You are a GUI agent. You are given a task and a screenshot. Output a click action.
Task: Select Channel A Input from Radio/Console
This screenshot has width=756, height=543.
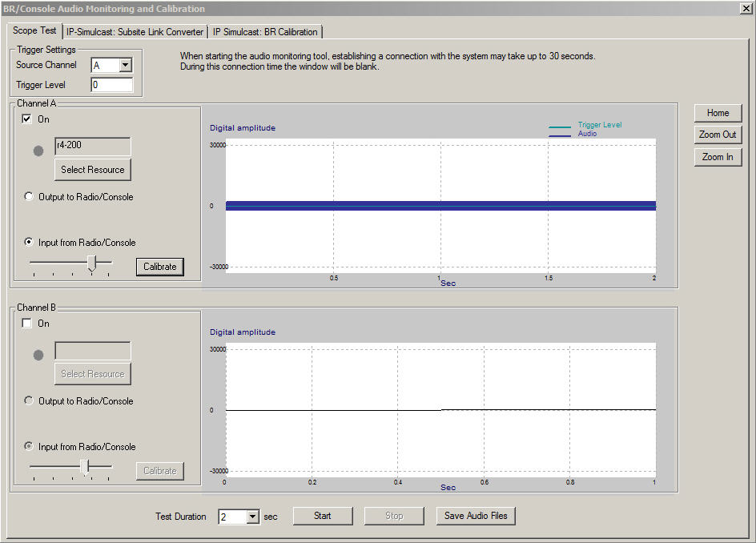point(30,243)
